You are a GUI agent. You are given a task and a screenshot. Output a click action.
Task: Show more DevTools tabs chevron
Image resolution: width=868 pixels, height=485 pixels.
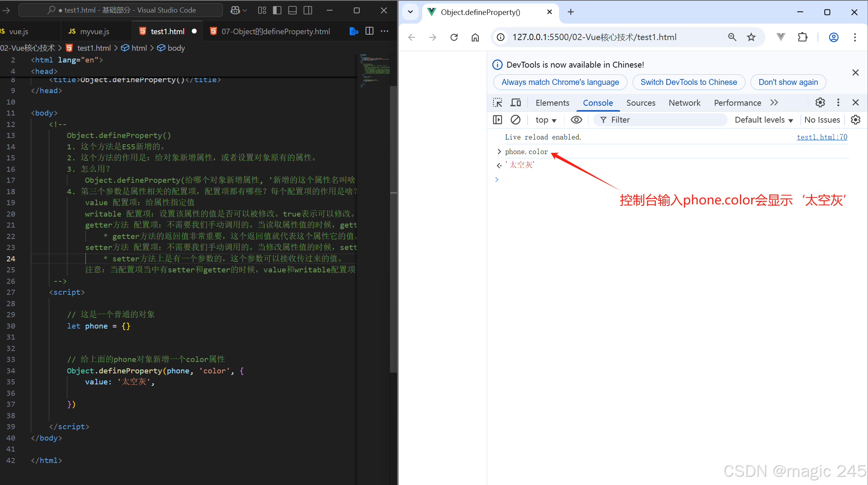[x=774, y=103]
